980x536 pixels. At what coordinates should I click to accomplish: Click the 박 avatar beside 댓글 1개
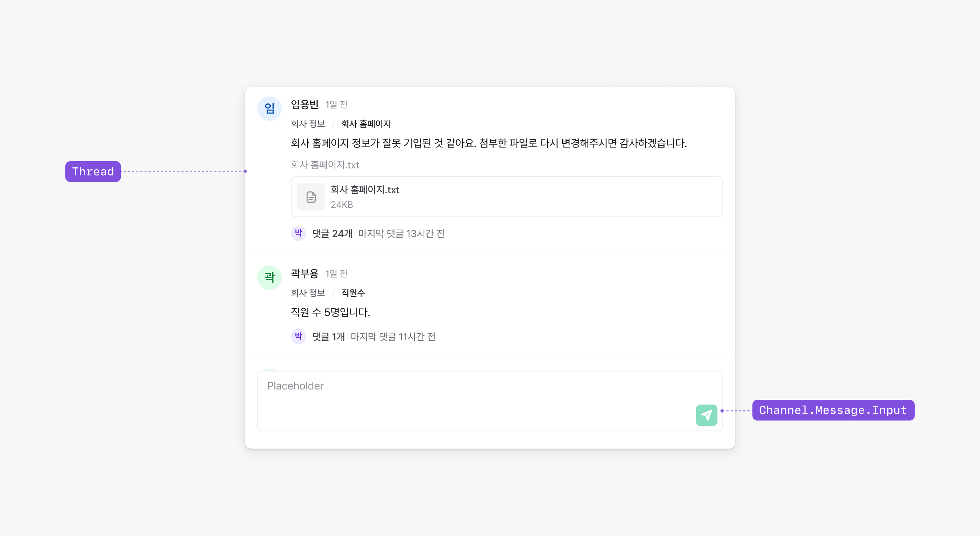298,336
